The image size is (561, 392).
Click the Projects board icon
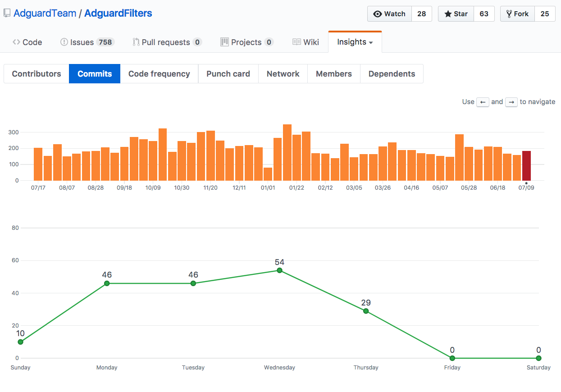224,42
